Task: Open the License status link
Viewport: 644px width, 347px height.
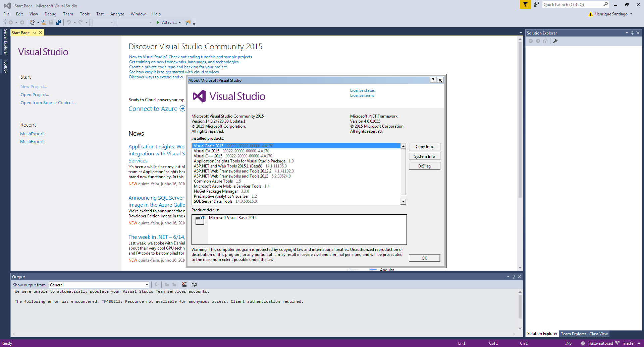Action: (362, 90)
